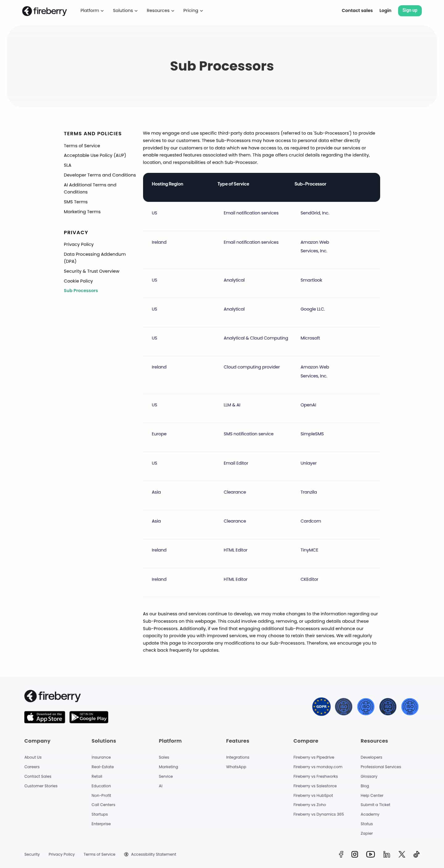Screen dimensions: 444x868
Task: Open Privacy Policy in the sidebar
Action: tap(79, 244)
